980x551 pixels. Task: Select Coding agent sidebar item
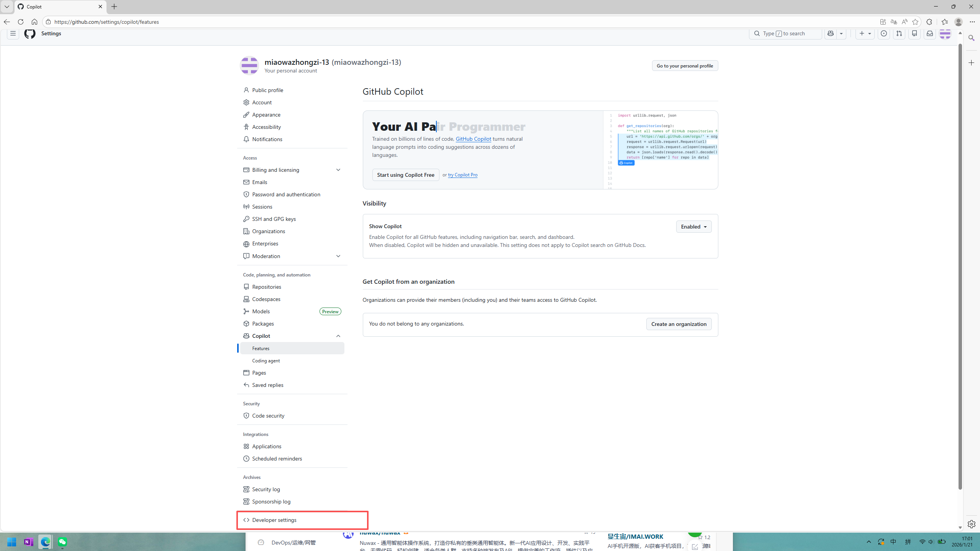(266, 361)
